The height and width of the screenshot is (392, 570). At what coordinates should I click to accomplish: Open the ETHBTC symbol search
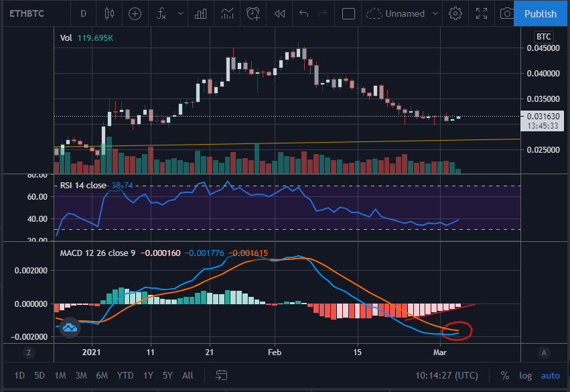pyautogui.click(x=27, y=14)
